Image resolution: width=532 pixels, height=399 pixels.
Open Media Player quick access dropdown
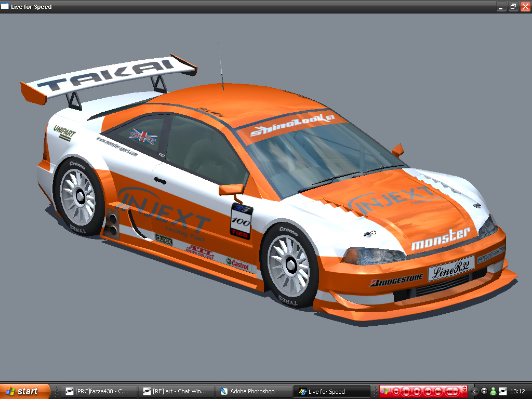396,392
